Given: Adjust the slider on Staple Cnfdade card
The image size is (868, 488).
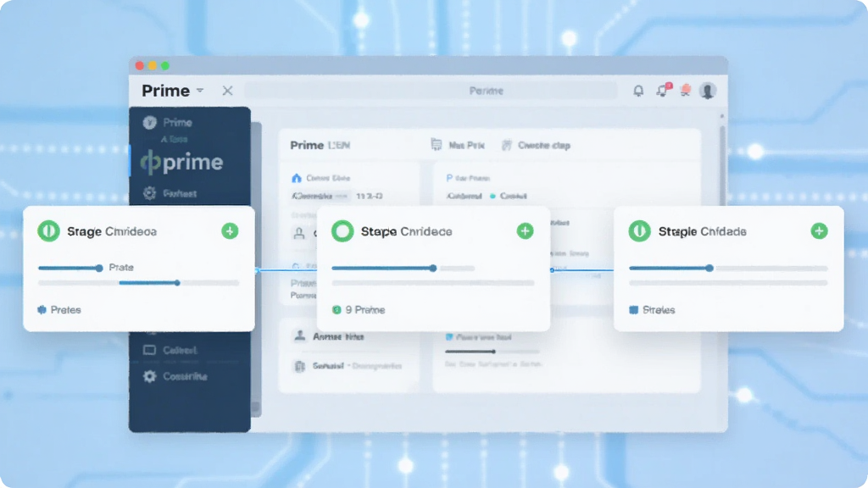Looking at the screenshot, I should pos(728,269).
